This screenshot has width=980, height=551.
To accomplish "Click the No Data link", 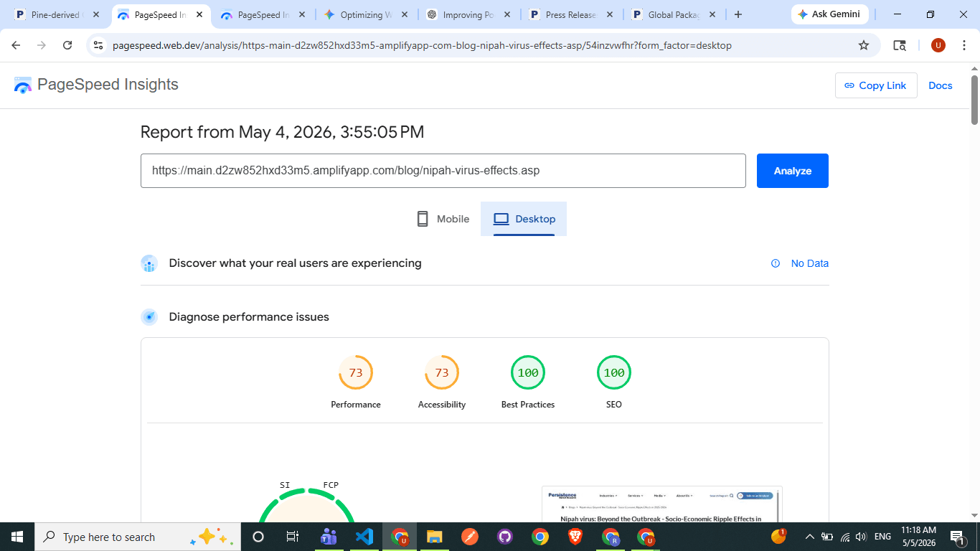I will coord(810,263).
